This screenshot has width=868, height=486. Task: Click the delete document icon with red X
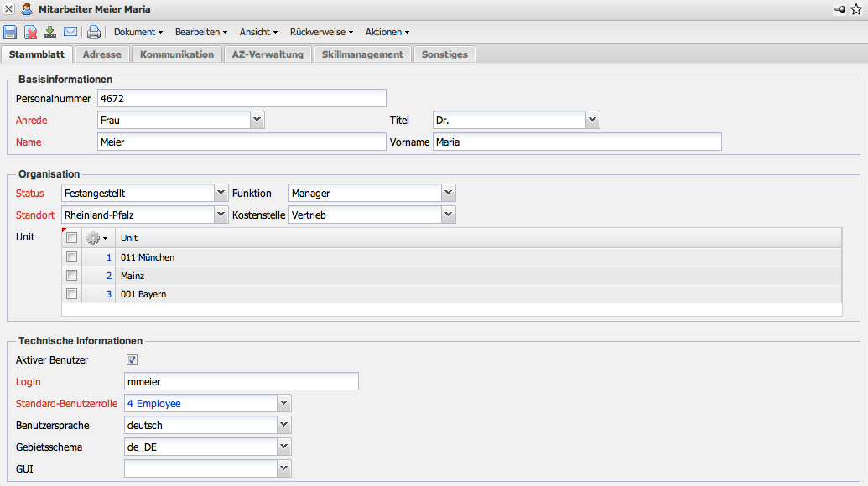pos(30,33)
